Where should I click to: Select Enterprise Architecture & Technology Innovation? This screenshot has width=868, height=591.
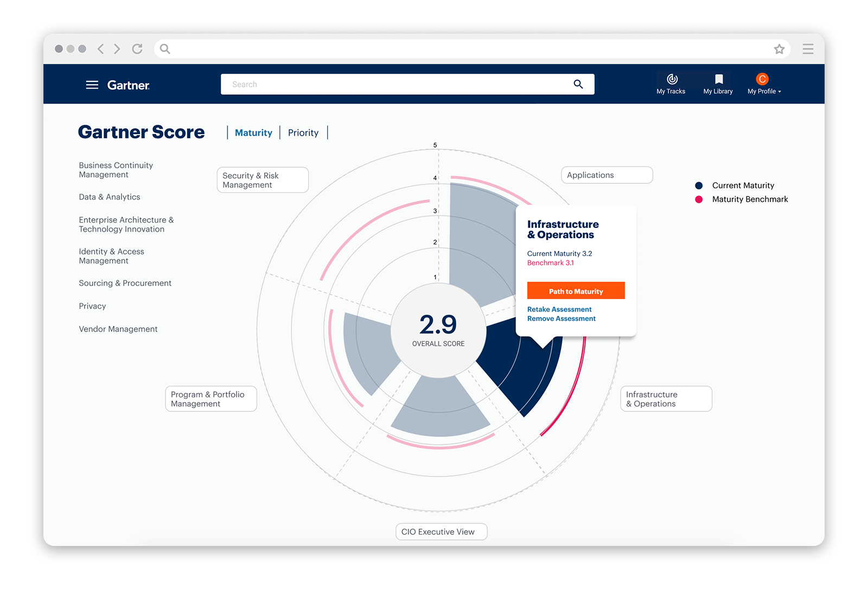pyautogui.click(x=126, y=225)
